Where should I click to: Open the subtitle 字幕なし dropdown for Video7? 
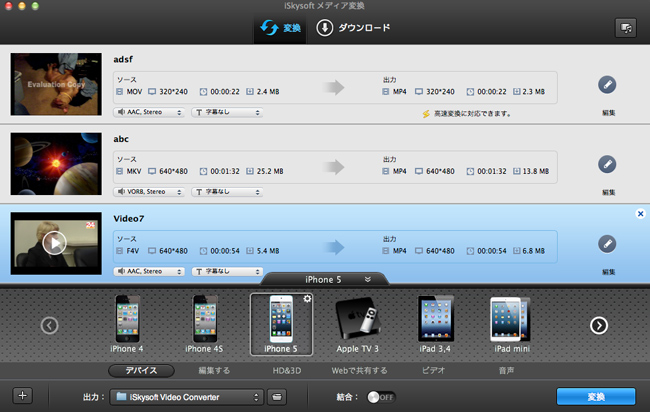point(227,271)
